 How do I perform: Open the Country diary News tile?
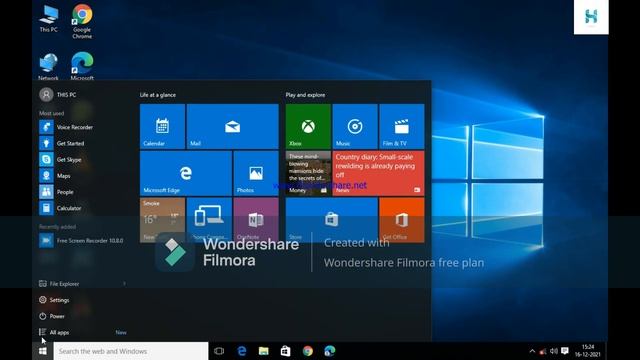tap(378, 173)
